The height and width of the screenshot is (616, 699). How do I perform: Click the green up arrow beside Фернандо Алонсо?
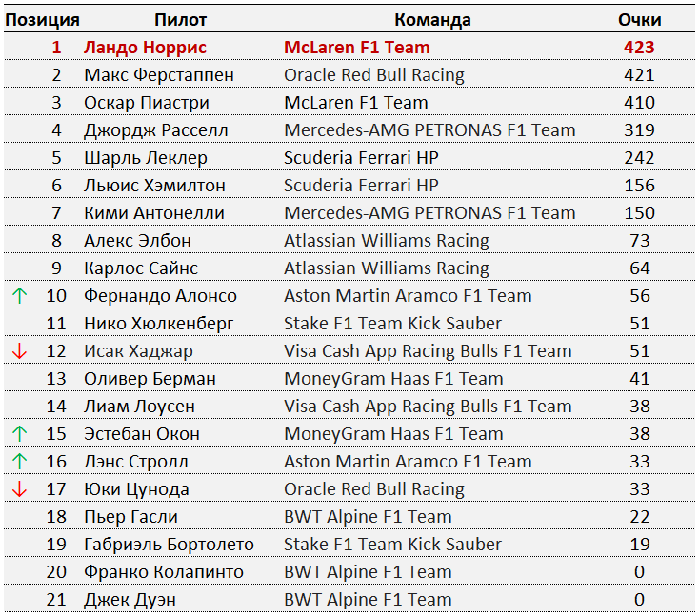19,296
